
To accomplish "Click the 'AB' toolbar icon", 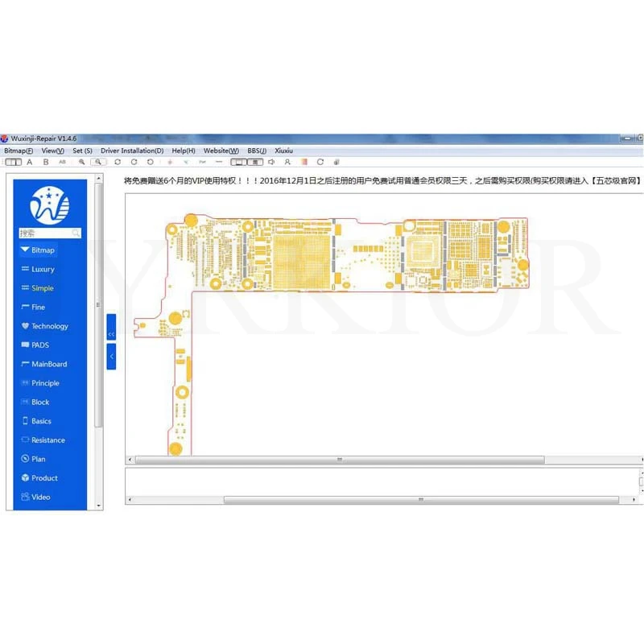I will [x=62, y=163].
